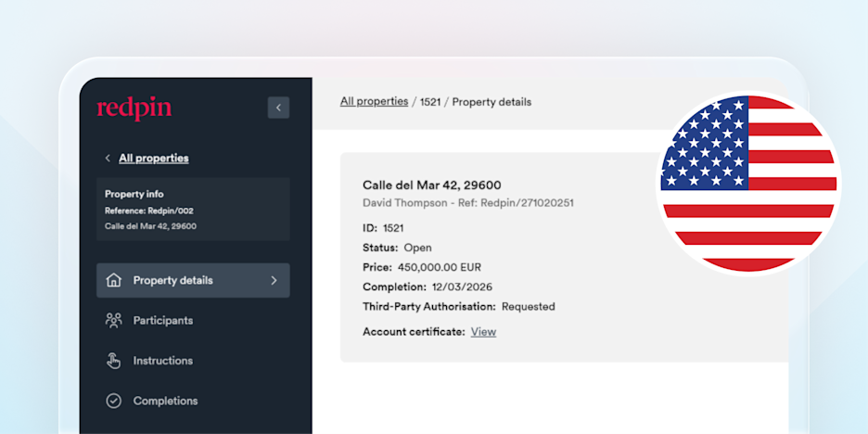Click the 1521 breadcrumb segment
The width and height of the screenshot is (868, 434).
[430, 102]
